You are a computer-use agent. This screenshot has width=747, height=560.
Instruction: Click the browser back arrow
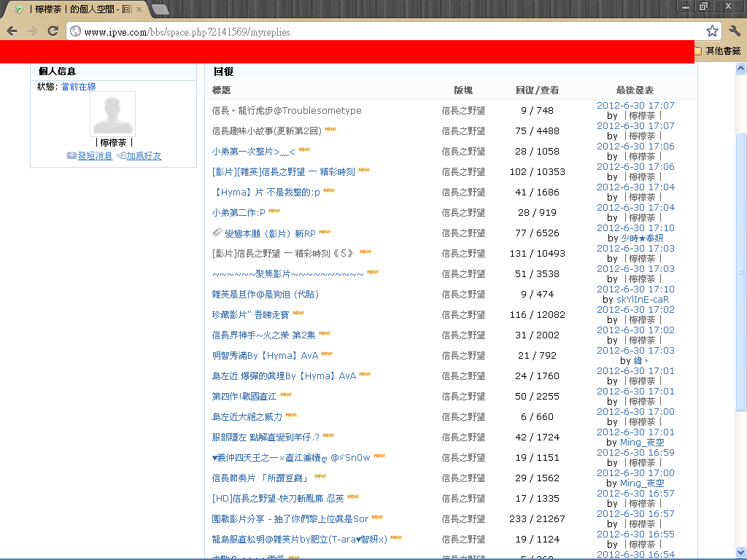[12, 31]
